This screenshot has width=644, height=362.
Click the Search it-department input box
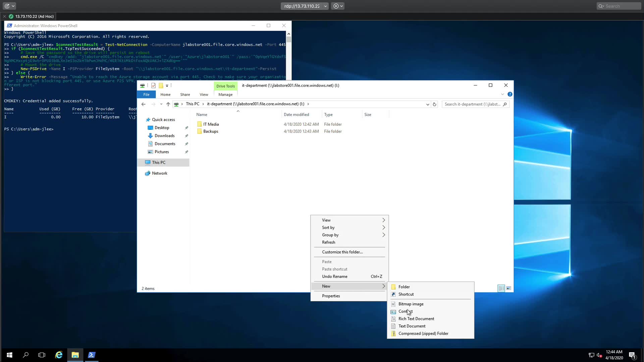click(472, 104)
